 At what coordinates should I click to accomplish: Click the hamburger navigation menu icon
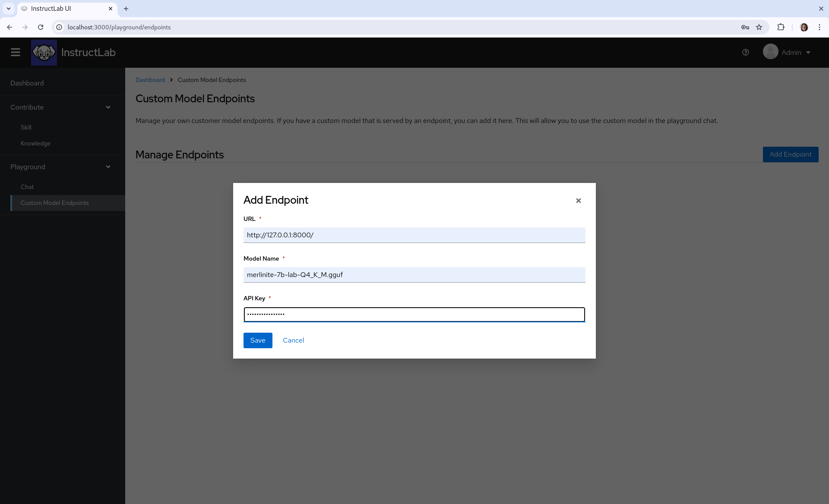click(16, 52)
